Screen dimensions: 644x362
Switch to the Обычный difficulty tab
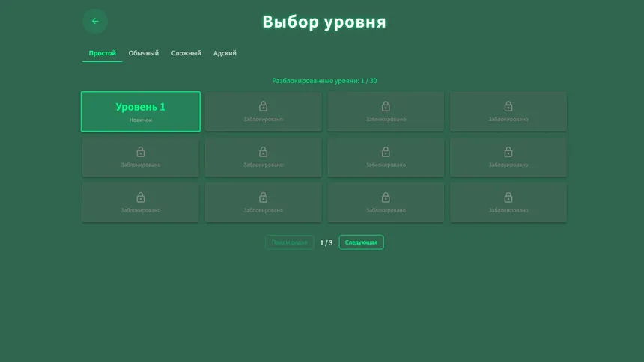coord(143,53)
